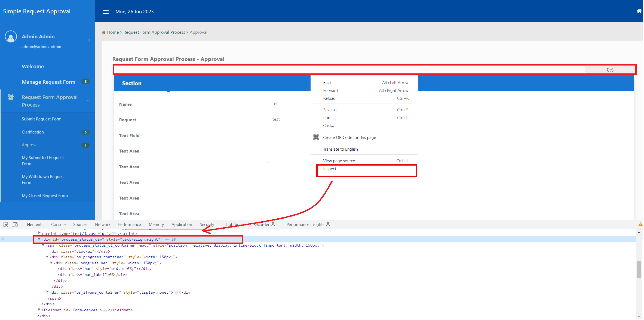Open the Network tab

point(103,225)
